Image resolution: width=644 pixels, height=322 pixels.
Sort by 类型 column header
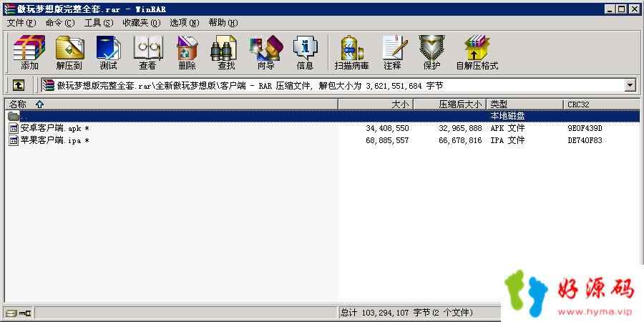coord(525,104)
